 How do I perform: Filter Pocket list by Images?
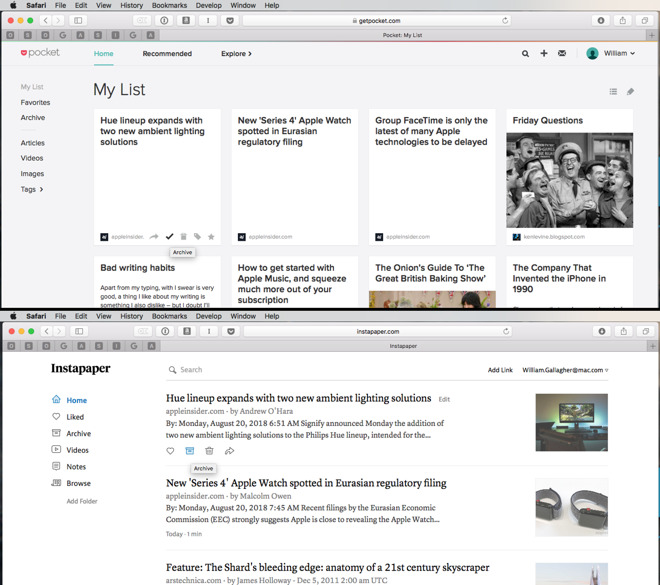[32, 174]
